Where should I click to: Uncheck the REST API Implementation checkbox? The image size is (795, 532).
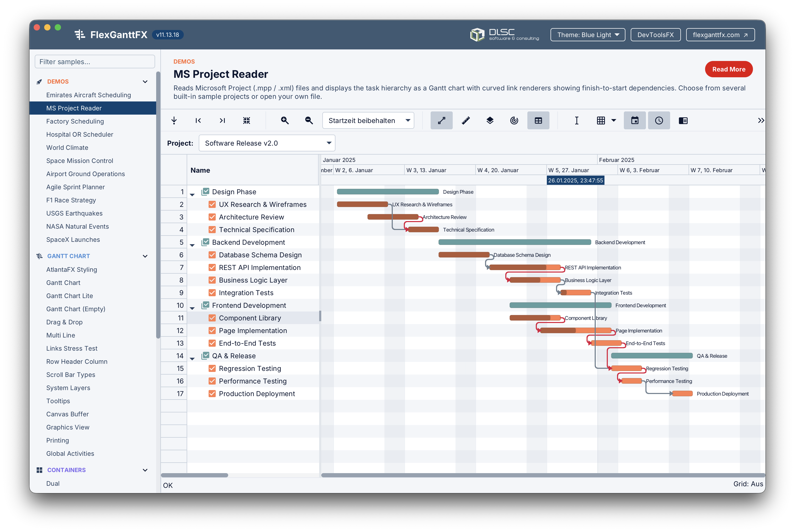pos(212,267)
